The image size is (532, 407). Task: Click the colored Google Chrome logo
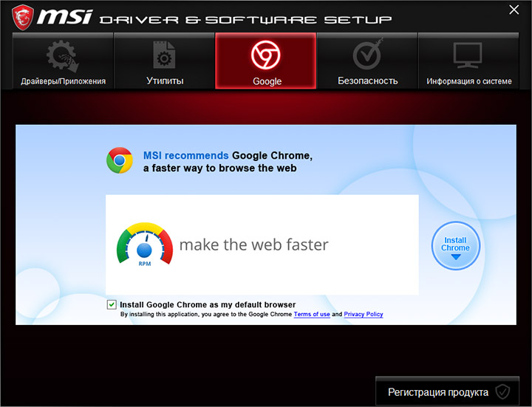120,160
